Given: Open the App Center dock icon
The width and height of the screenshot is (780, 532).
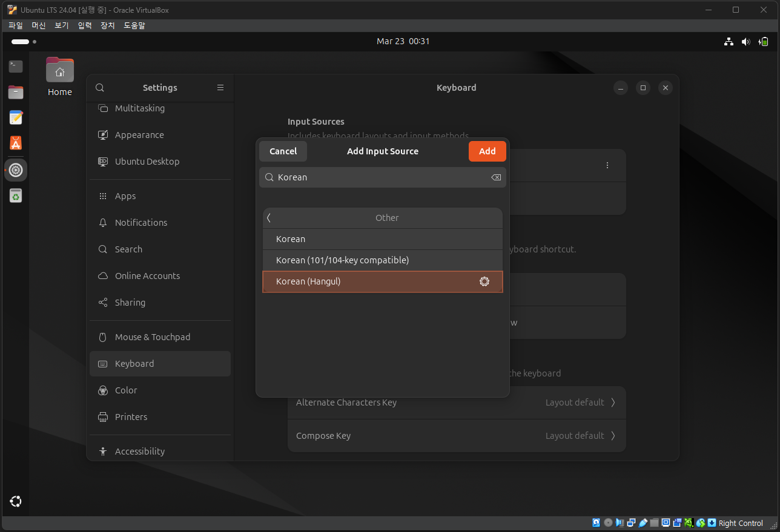Looking at the screenshot, I should pos(16,143).
